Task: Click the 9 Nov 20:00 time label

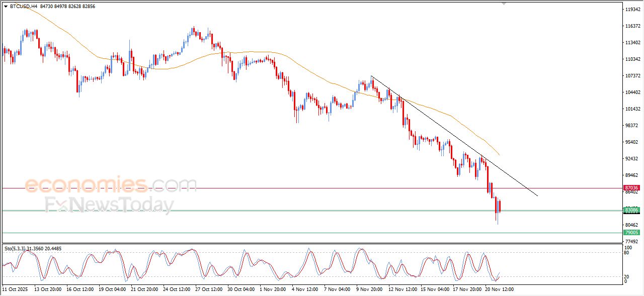Action: 370,289
